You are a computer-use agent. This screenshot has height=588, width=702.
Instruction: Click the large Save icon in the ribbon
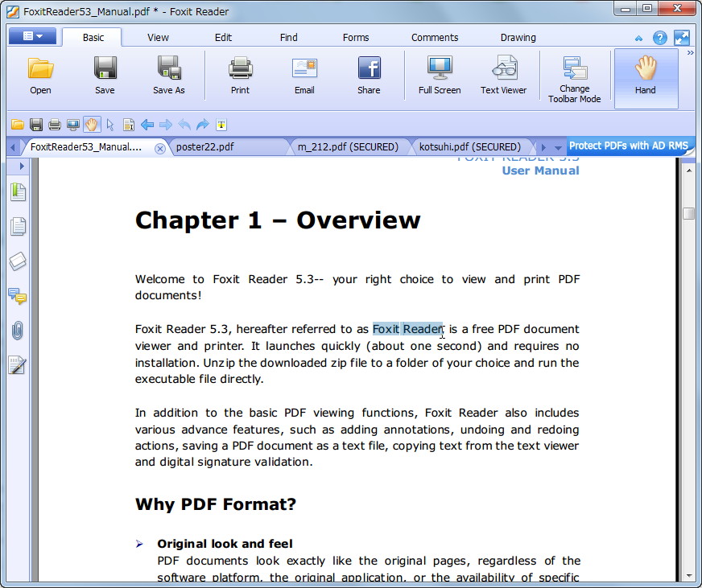click(x=105, y=76)
